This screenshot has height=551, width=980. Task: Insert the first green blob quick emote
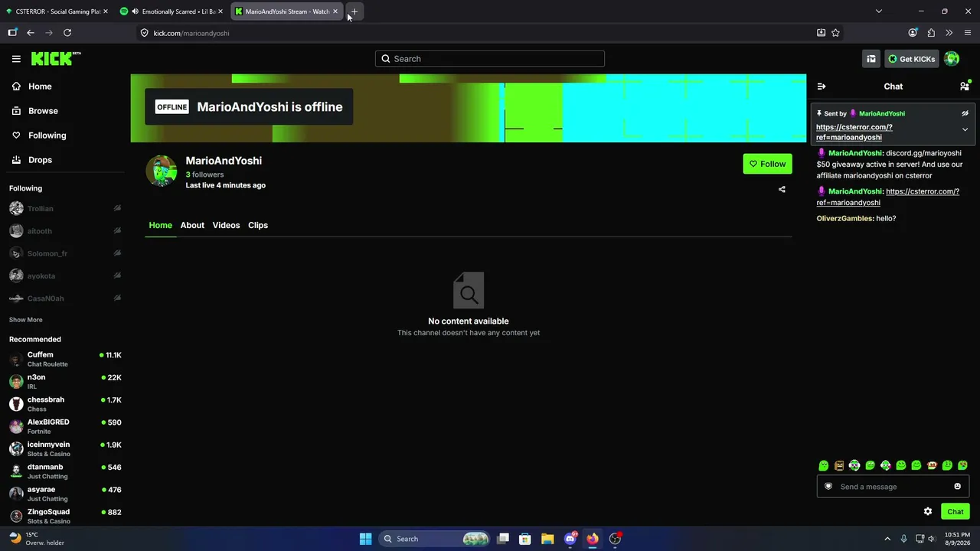coord(824,465)
